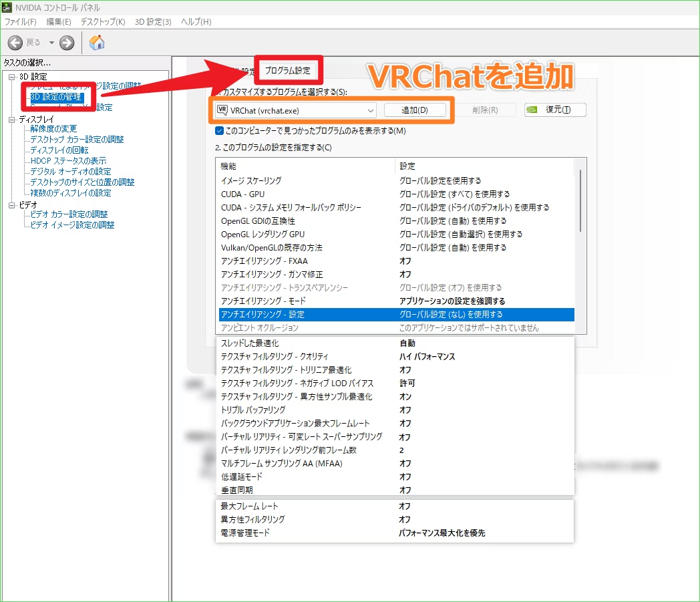Open the デスクトップ(K) menu
The image size is (700, 602).
tap(103, 22)
